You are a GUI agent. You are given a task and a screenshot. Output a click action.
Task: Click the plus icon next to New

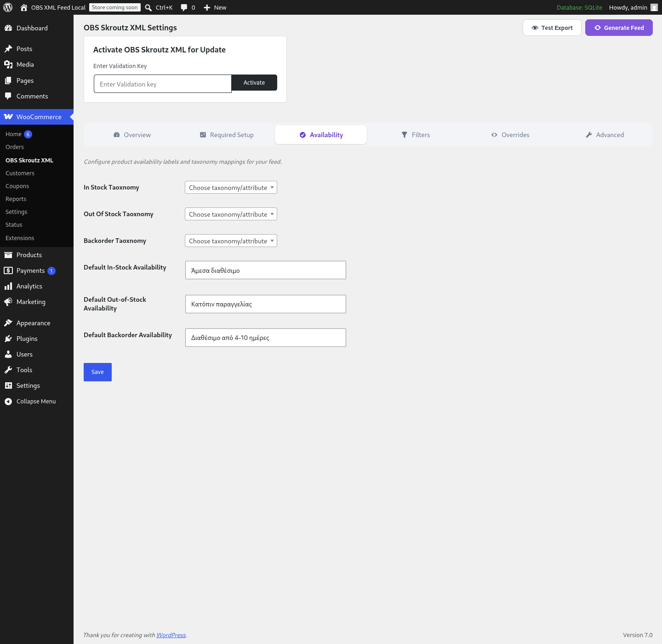pyautogui.click(x=207, y=7)
